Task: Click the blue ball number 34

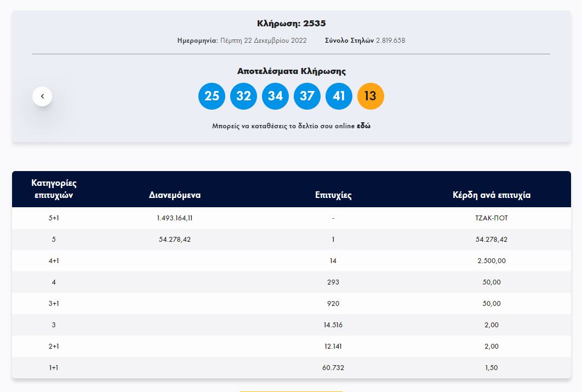Action: [x=275, y=96]
